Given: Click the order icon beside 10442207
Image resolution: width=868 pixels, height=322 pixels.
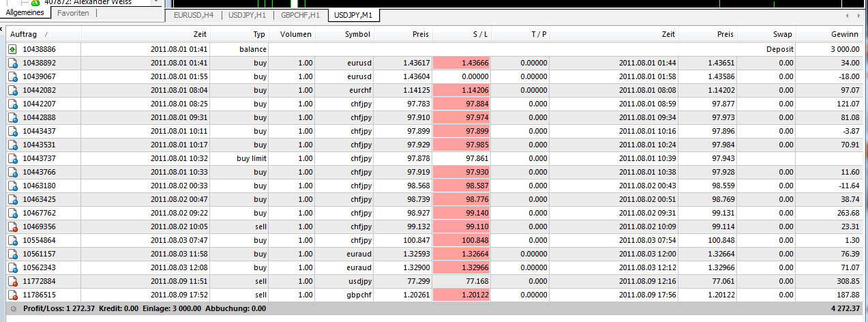Looking at the screenshot, I should [x=13, y=104].
